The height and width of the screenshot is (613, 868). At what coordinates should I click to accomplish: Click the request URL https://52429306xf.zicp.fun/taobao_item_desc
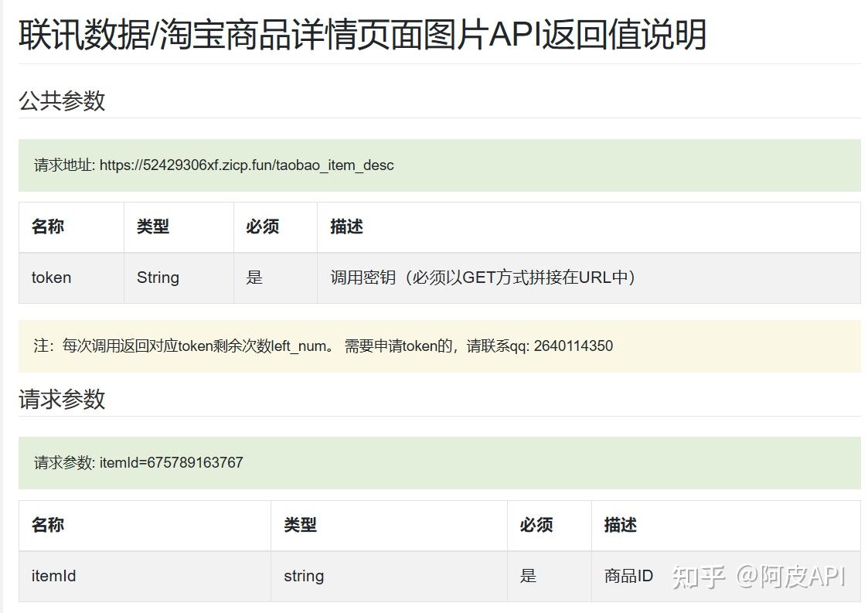click(x=247, y=165)
